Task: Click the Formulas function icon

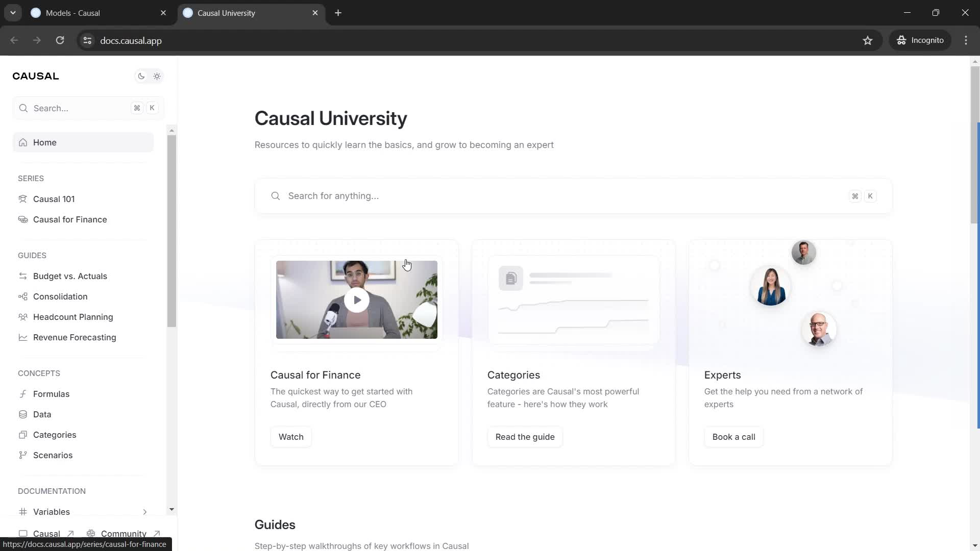Action: 23,394
